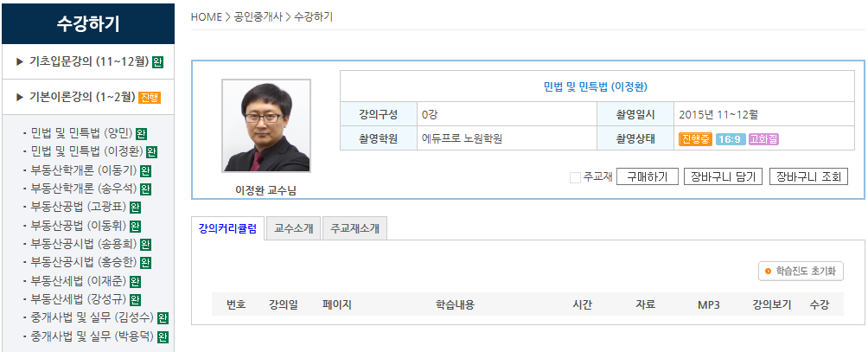Choose 부동산세법 (이재준) lecture
This screenshot has height=352, width=868.
(79, 281)
